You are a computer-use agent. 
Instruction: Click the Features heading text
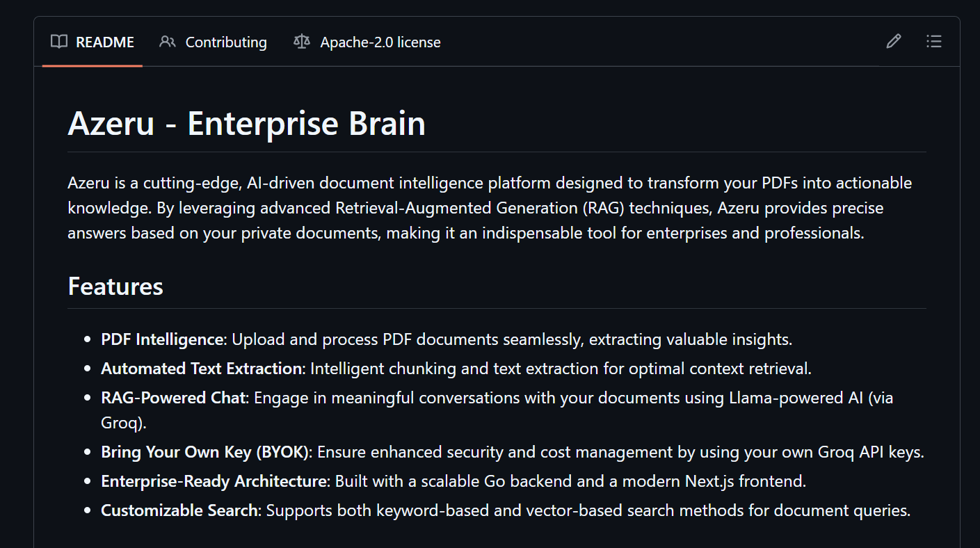tap(115, 286)
